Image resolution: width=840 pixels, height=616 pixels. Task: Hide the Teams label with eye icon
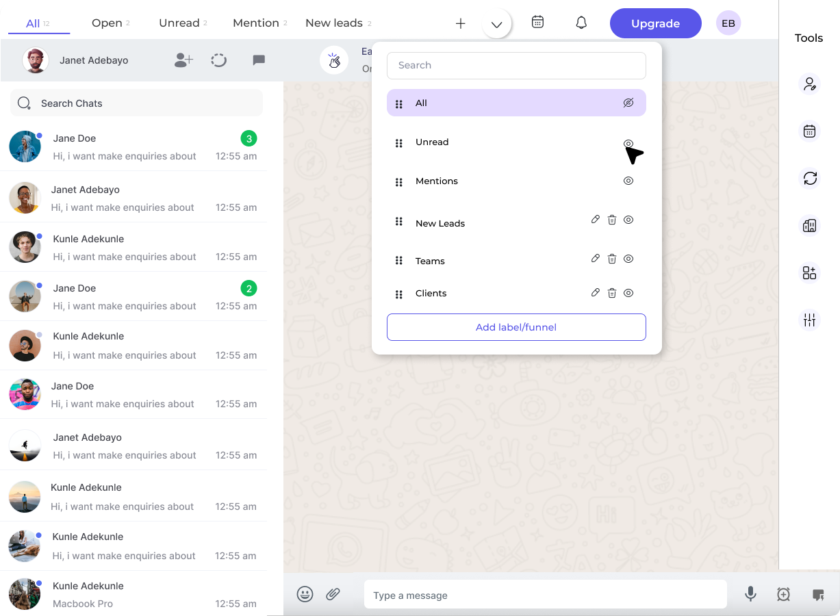[x=628, y=259]
